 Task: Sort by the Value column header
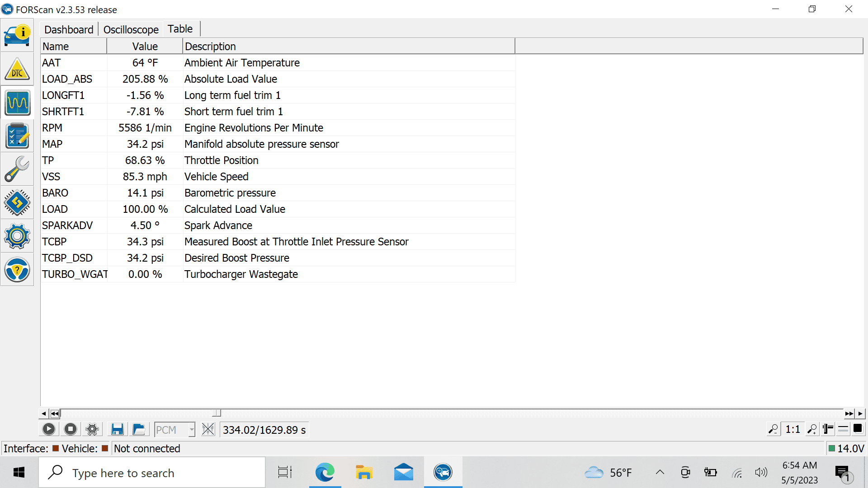click(x=145, y=46)
